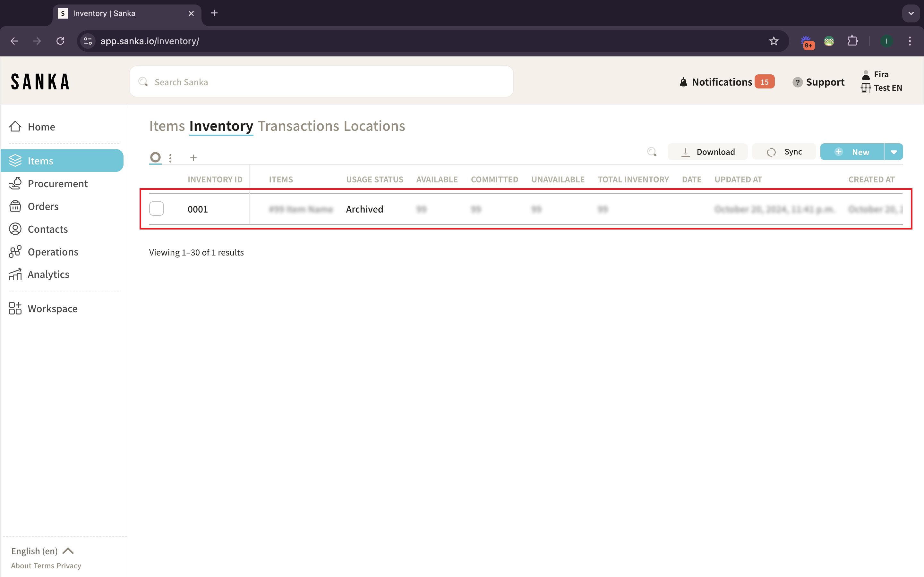Switch to the Locations tab

pyautogui.click(x=374, y=126)
